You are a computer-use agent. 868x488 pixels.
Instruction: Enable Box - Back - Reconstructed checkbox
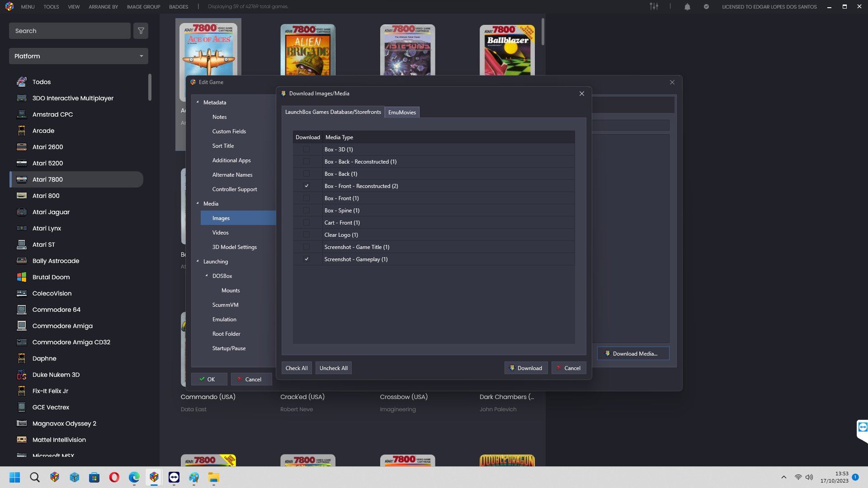click(307, 161)
